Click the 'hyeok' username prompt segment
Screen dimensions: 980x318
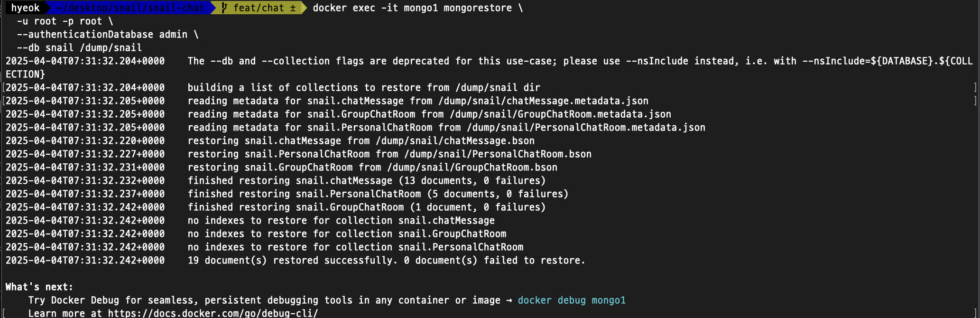(x=26, y=8)
